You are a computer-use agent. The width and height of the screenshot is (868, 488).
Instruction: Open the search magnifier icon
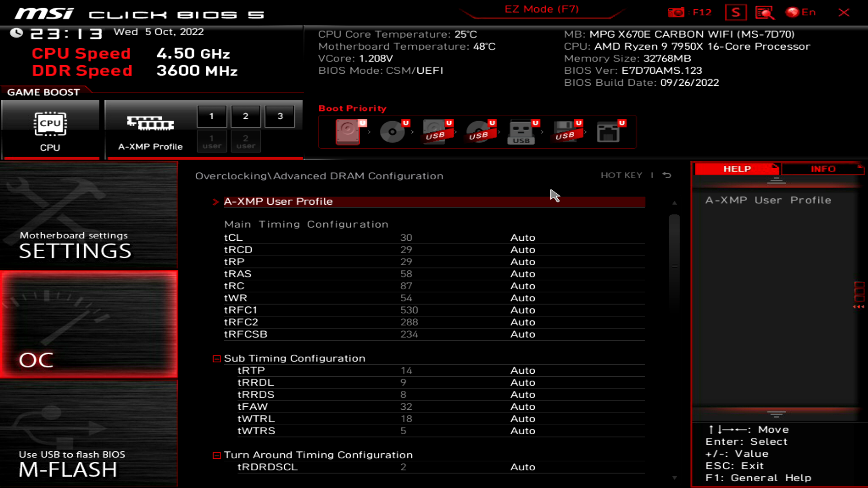[764, 12]
